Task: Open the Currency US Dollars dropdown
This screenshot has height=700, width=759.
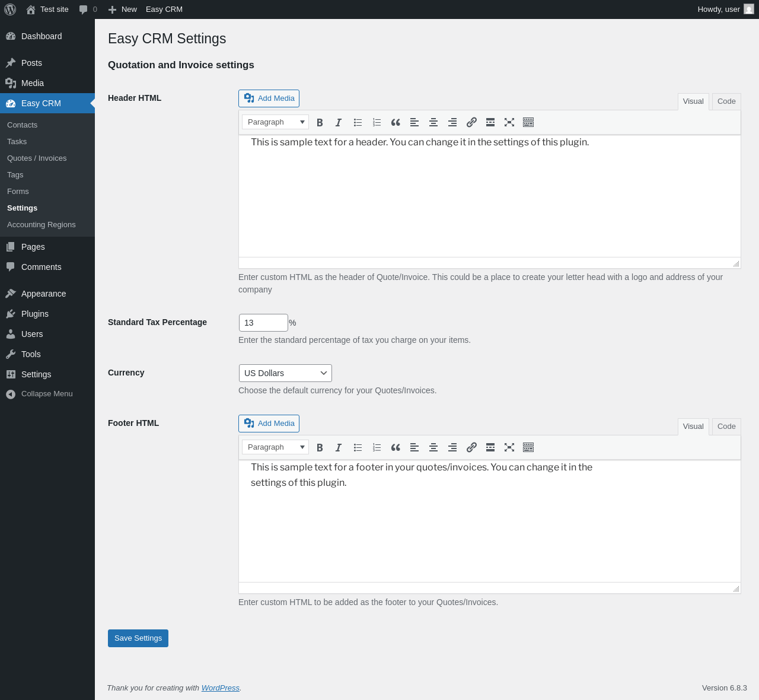Action: coord(285,373)
